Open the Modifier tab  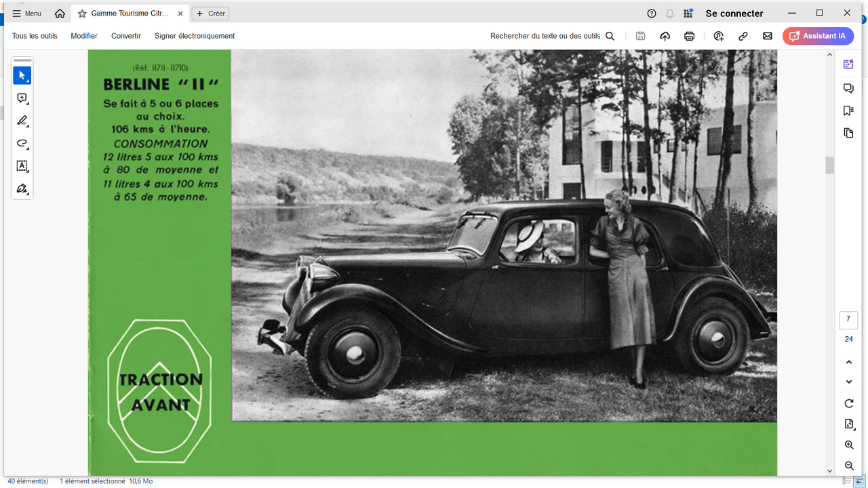coord(84,36)
